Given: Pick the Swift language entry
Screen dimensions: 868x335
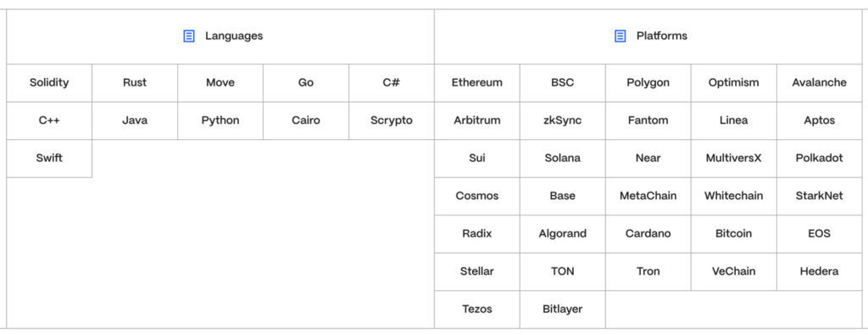Looking at the screenshot, I should [49, 159].
